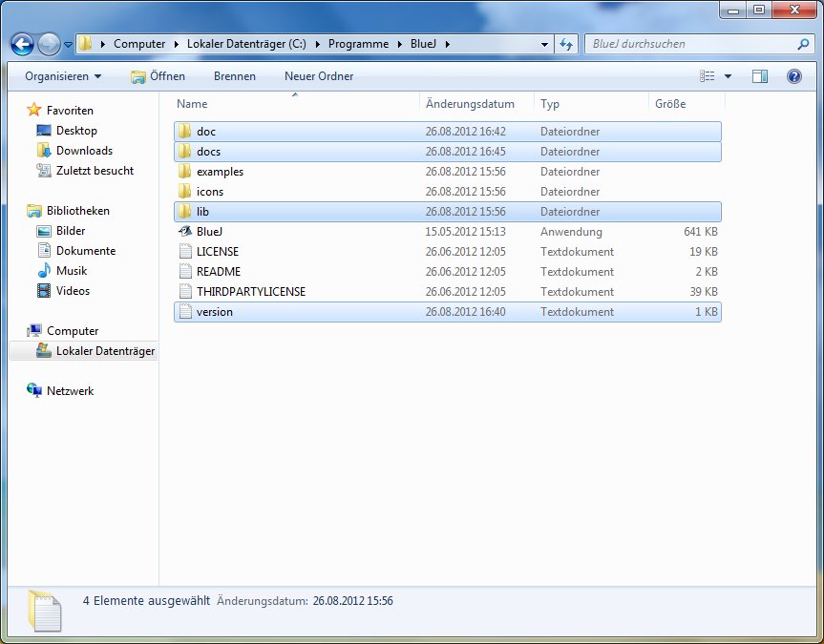Click the Brennen toolbar button

tap(235, 76)
